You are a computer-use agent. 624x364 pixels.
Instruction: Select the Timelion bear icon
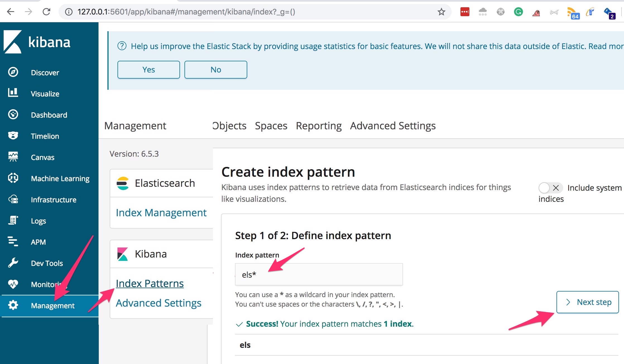click(13, 135)
